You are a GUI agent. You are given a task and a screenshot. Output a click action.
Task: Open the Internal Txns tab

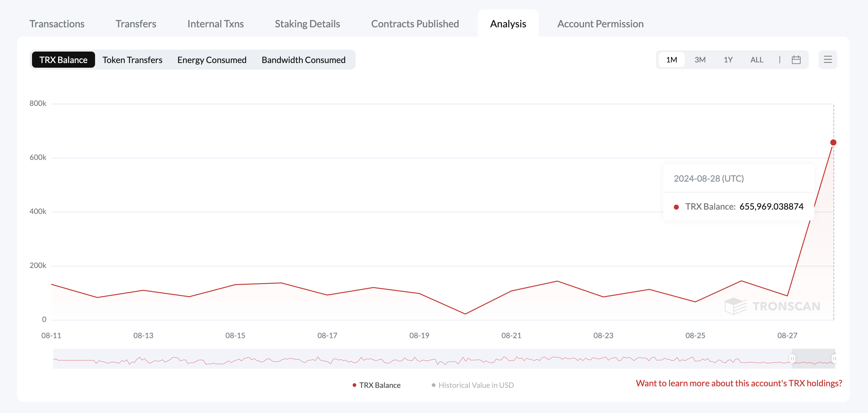pos(215,24)
